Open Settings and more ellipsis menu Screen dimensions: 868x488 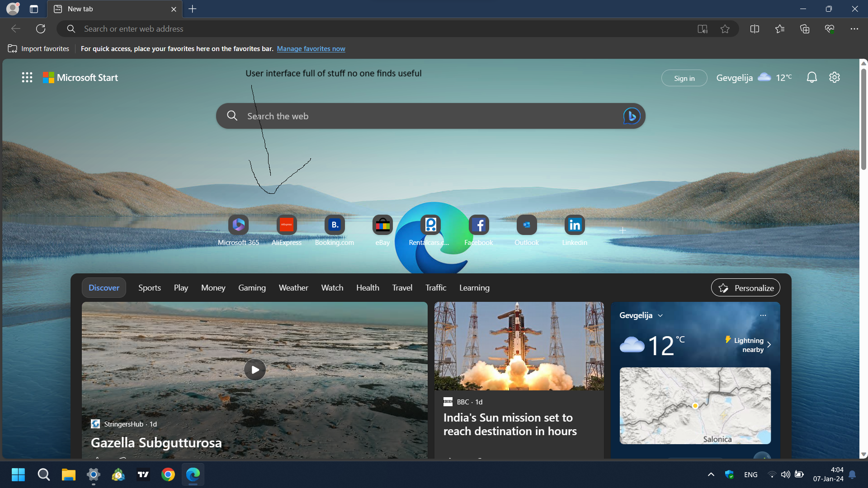[854, 29]
